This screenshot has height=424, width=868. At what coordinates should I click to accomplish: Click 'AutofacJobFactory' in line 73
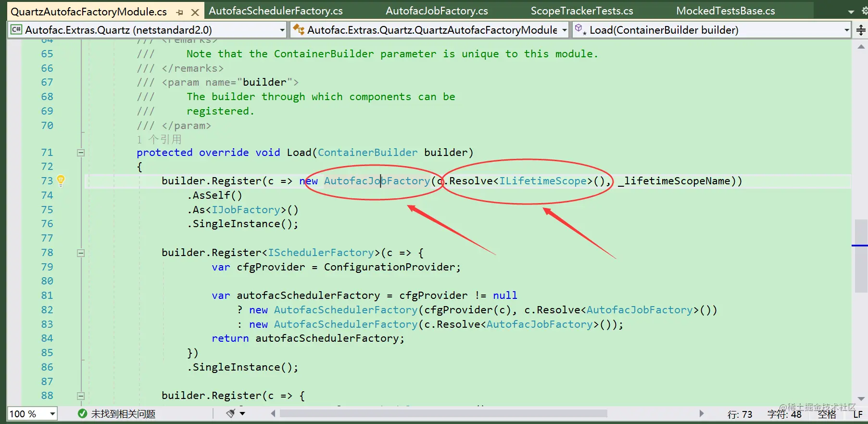[x=377, y=181]
